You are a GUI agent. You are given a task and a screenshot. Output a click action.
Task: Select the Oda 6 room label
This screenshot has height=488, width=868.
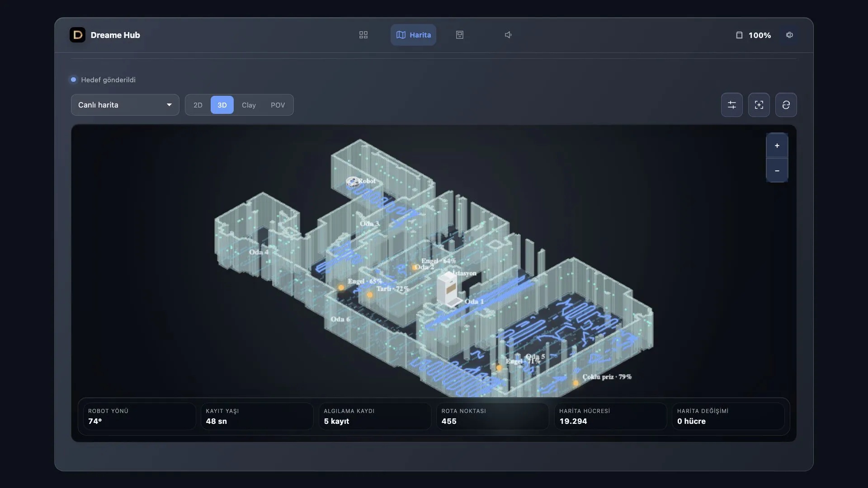point(340,319)
